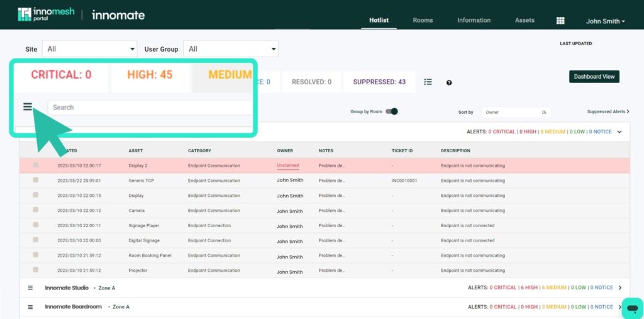Image resolution: width=644 pixels, height=319 pixels.
Task: Select the Display 2 asset cell
Action: 138,165
